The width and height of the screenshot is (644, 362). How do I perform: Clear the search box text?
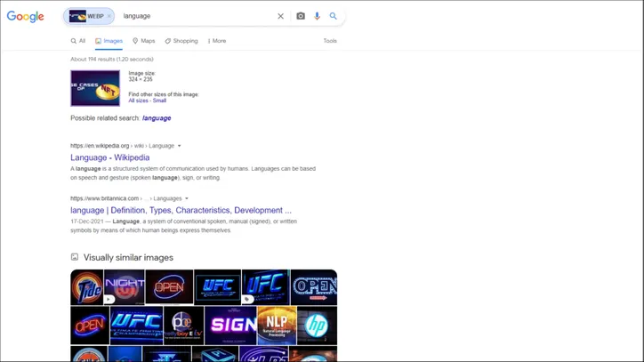280,16
